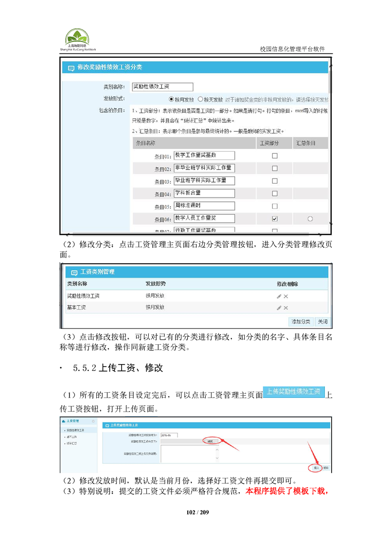Viewport: 392px width, 555px height.
Task: Click the 浏览 browse button
Action: pyautogui.click(x=211, y=441)
